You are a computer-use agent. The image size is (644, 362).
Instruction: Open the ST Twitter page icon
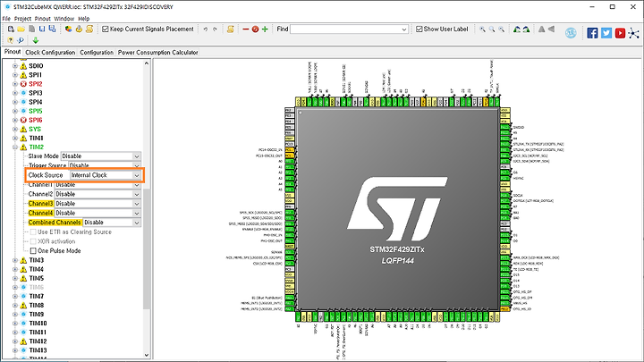tap(606, 33)
